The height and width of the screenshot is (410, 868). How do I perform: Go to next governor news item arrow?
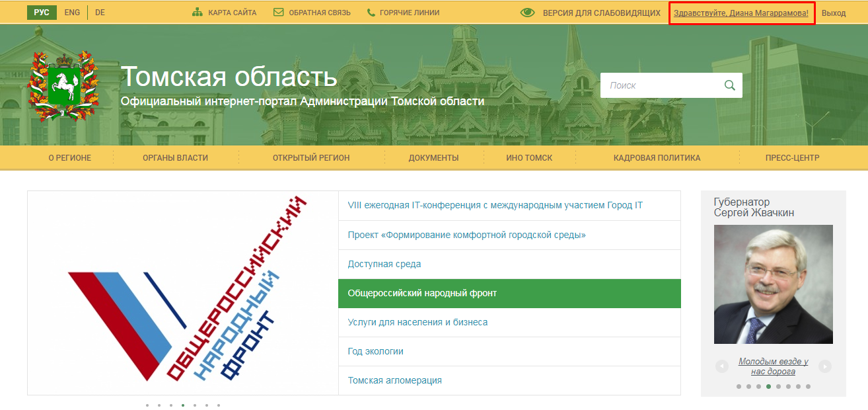point(824,366)
